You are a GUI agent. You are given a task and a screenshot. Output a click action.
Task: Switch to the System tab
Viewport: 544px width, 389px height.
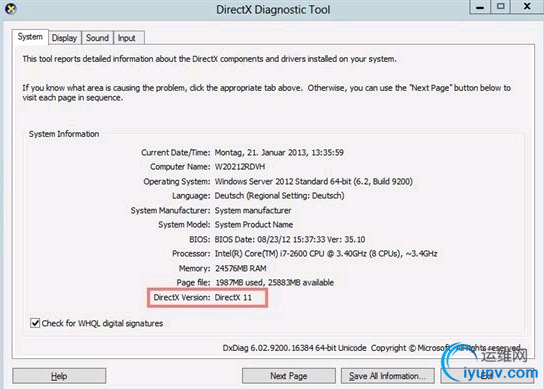[x=30, y=37]
